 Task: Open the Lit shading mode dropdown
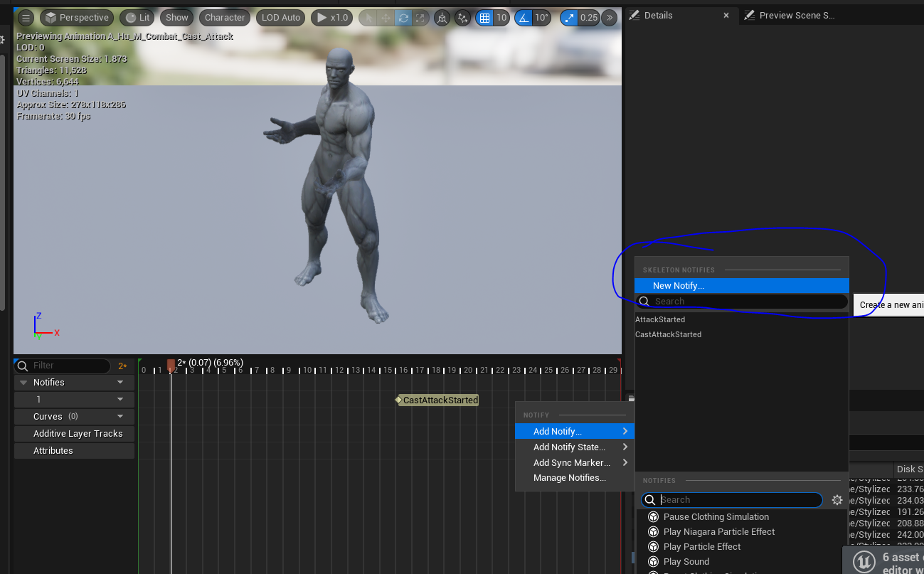pyautogui.click(x=138, y=18)
